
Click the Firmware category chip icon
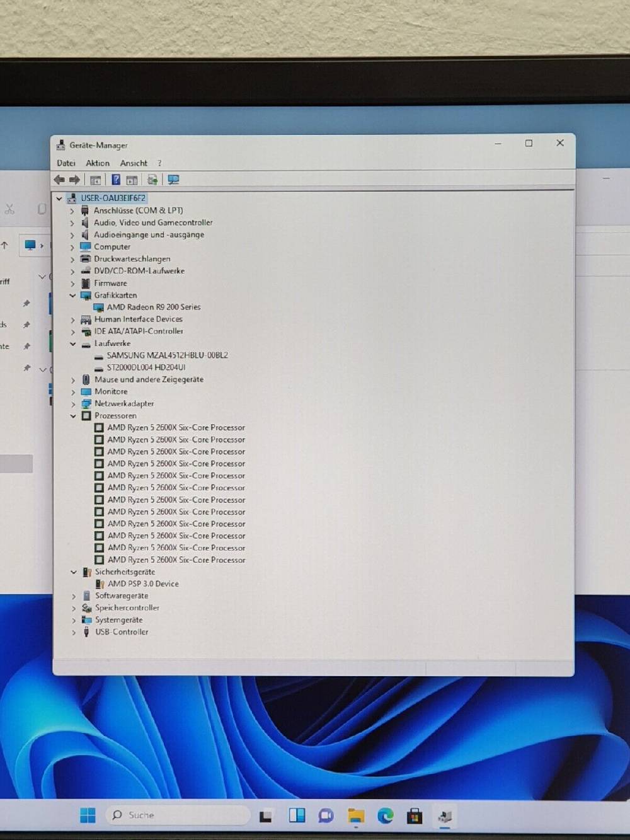86,283
